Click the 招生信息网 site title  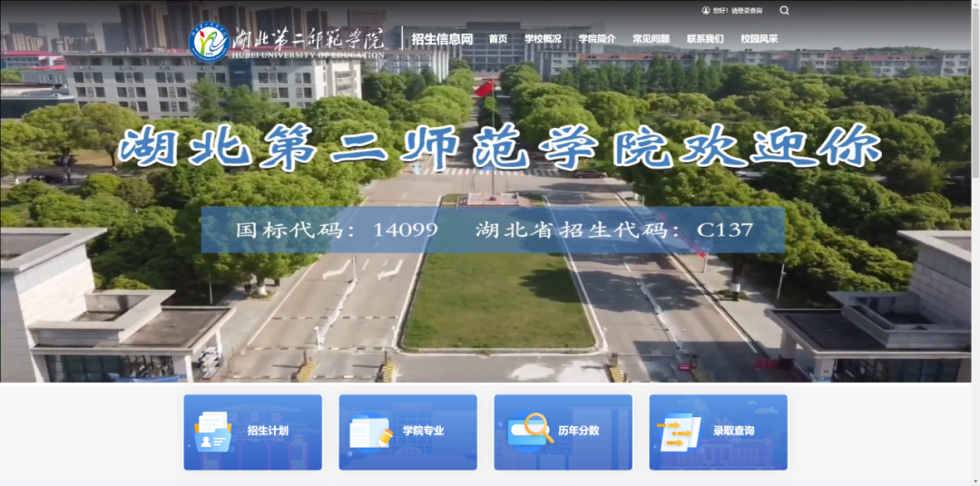point(442,39)
